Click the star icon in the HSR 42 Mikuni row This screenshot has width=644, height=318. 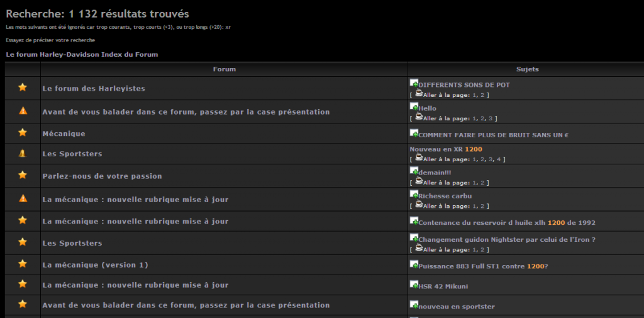pos(23,284)
